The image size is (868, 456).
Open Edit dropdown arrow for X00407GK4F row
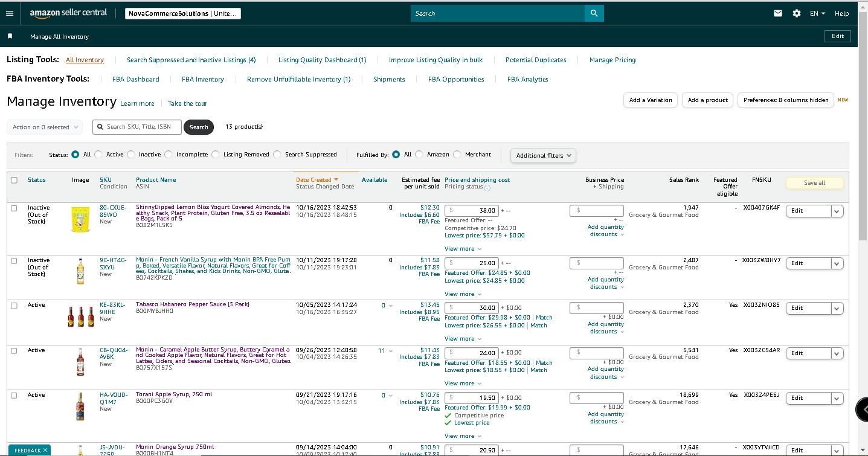click(x=837, y=211)
